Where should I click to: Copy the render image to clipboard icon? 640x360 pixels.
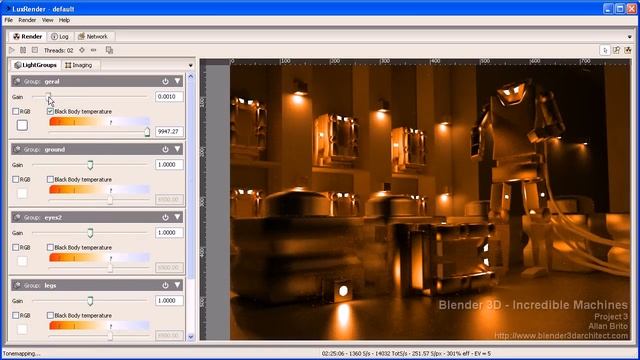pyautogui.click(x=109, y=50)
